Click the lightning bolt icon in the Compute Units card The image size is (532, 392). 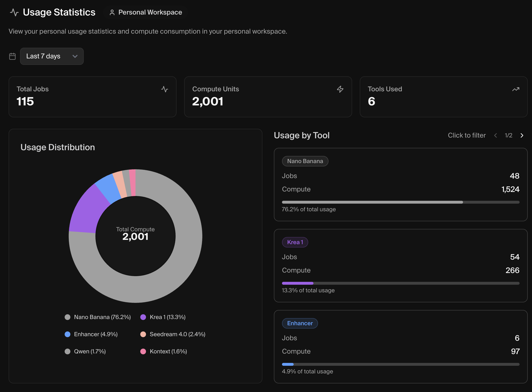click(x=340, y=89)
